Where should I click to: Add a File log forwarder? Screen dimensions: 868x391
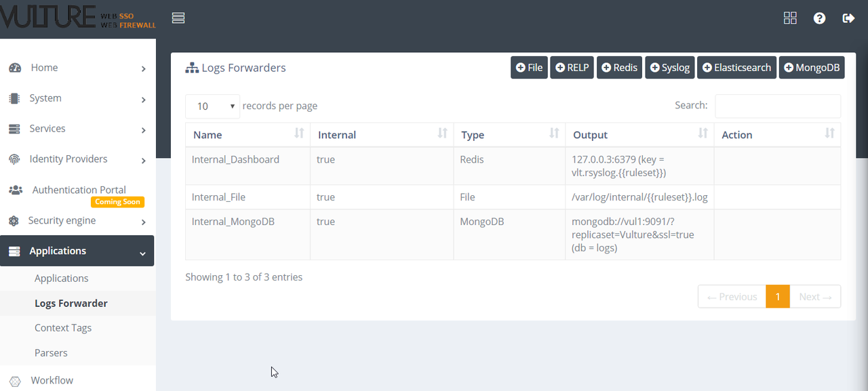(529, 68)
